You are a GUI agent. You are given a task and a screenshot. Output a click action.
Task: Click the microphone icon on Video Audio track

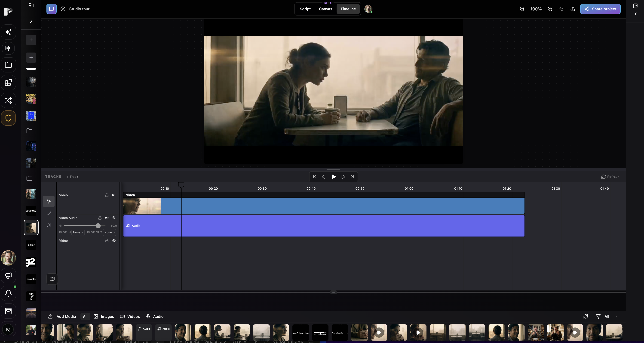tap(114, 218)
